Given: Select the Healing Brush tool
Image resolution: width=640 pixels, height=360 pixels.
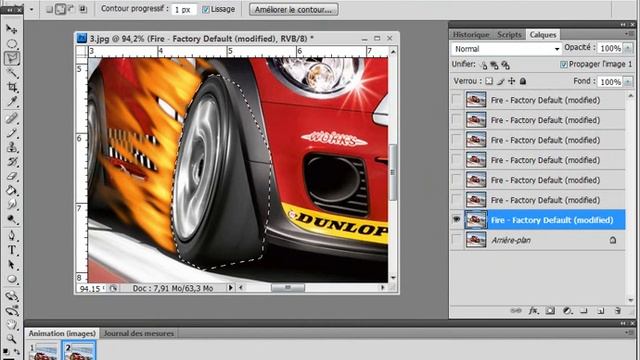Looking at the screenshot, I should pyautogui.click(x=11, y=118).
